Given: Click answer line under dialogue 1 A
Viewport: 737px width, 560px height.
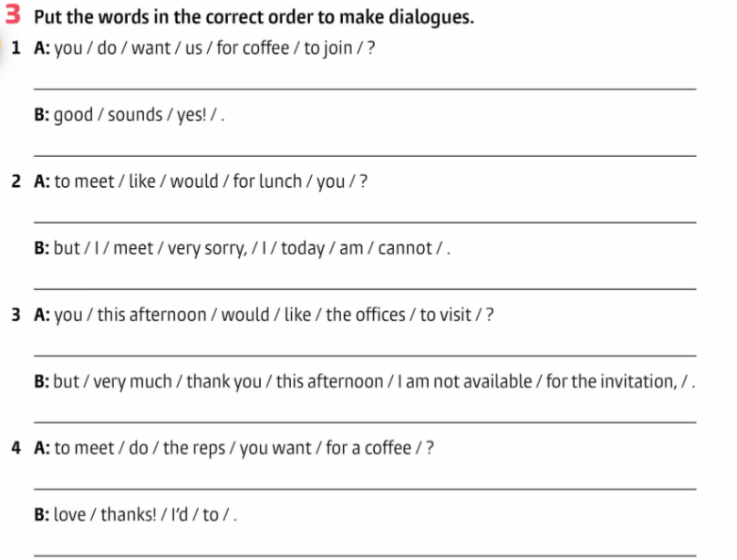Looking at the screenshot, I should [365, 88].
